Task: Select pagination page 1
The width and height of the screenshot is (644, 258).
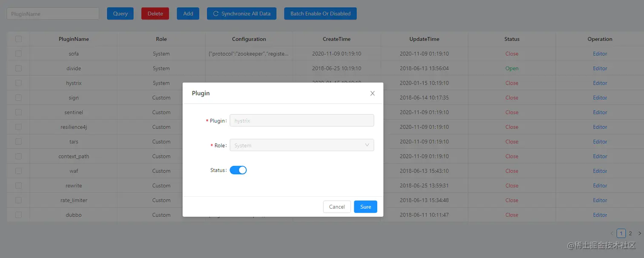Action: 621,233
